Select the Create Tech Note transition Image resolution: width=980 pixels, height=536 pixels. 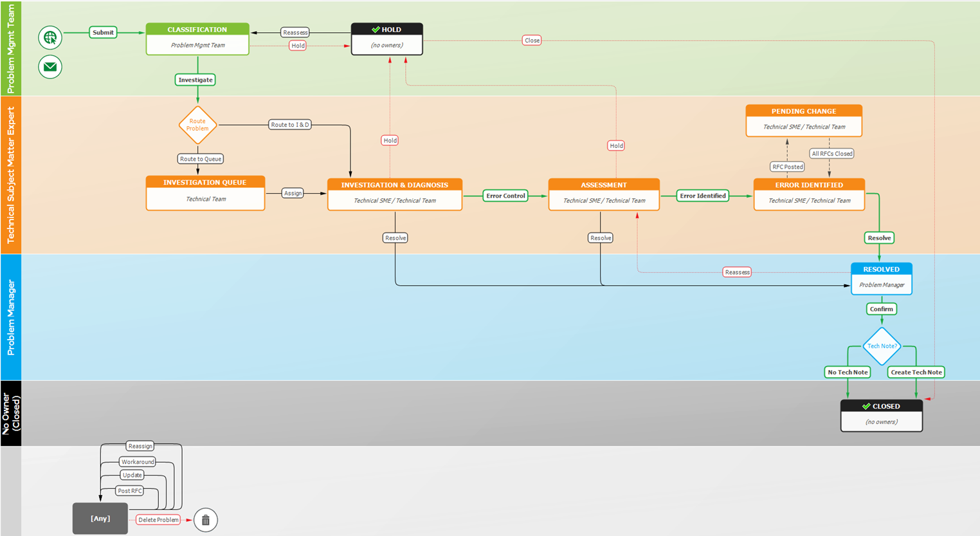[916, 372]
